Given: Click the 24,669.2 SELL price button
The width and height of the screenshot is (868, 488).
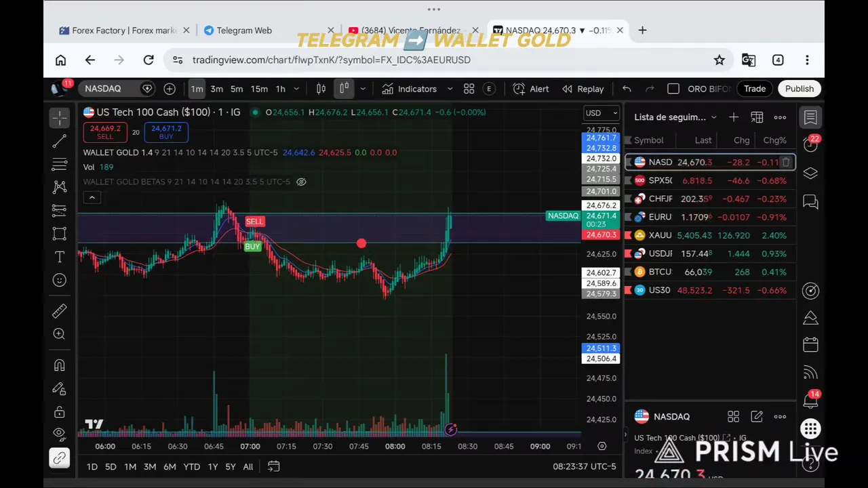Looking at the screenshot, I should click(105, 132).
